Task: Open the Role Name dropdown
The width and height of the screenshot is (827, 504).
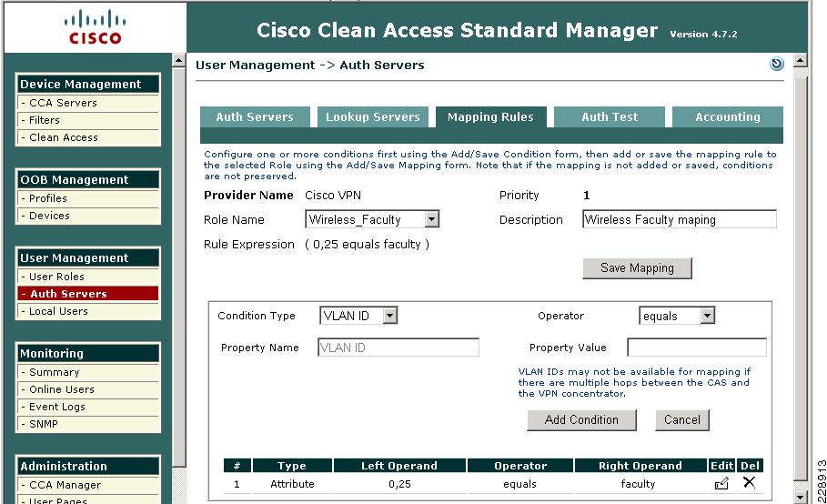Action: pyautogui.click(x=432, y=219)
